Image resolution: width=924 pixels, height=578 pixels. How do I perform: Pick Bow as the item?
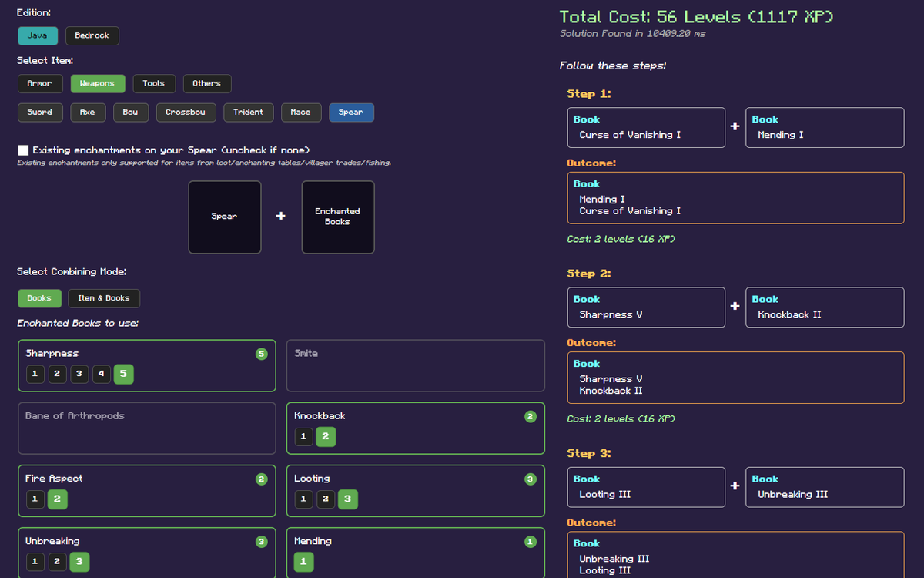(x=131, y=113)
